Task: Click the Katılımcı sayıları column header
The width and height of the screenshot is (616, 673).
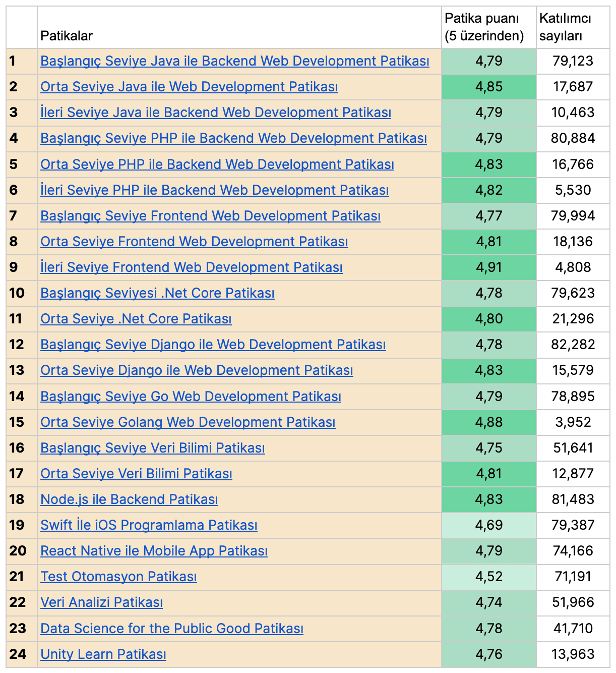Action: click(572, 27)
